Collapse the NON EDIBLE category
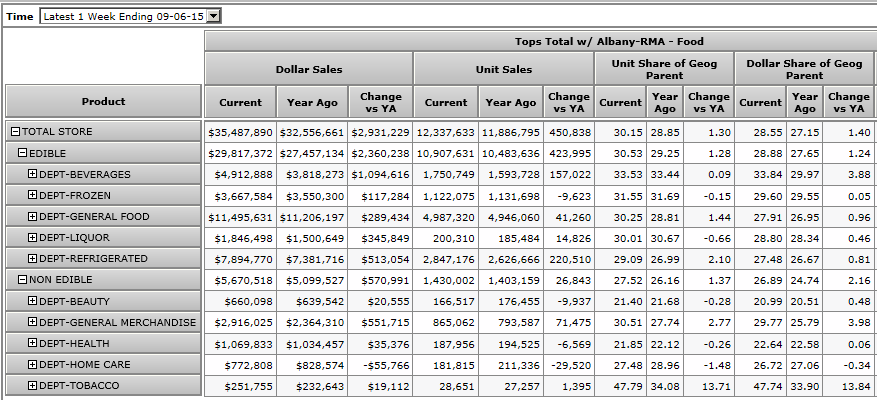Image resolution: width=877 pixels, height=400 pixels. pos(23,280)
